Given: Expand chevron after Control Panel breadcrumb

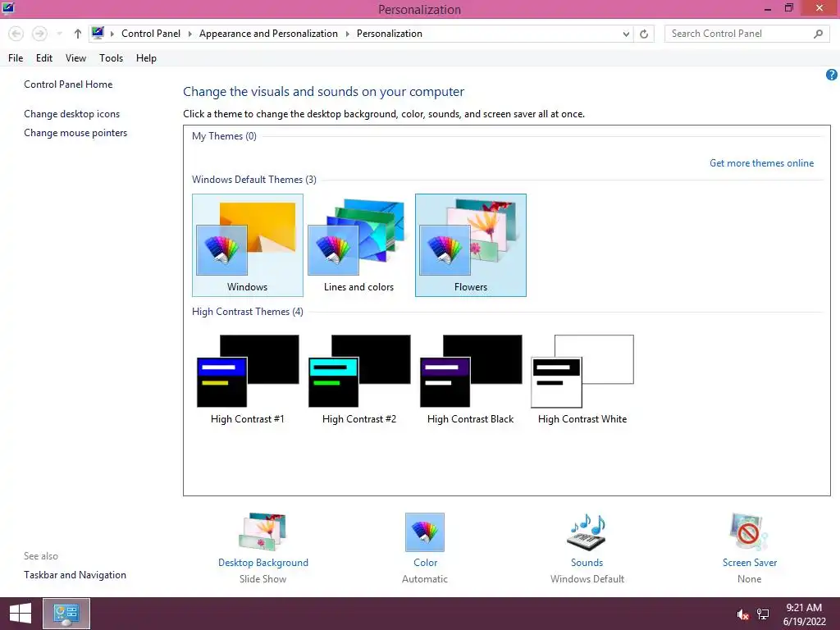Looking at the screenshot, I should point(189,34).
